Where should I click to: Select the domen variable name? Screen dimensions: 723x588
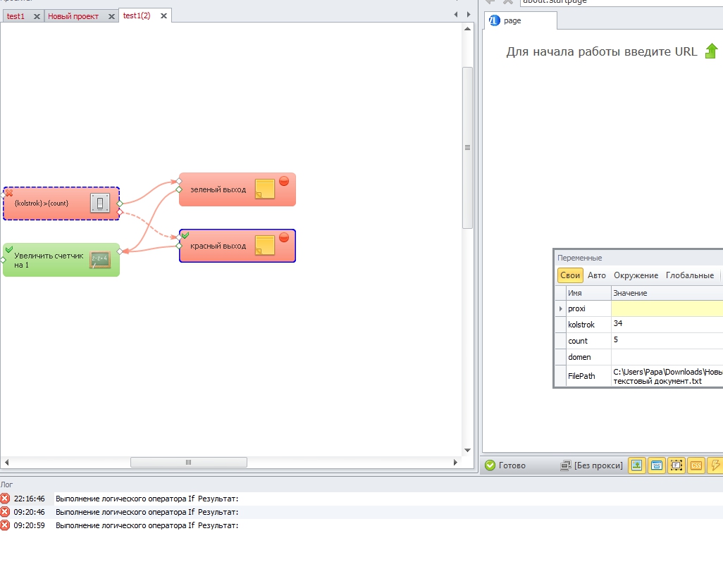point(580,356)
